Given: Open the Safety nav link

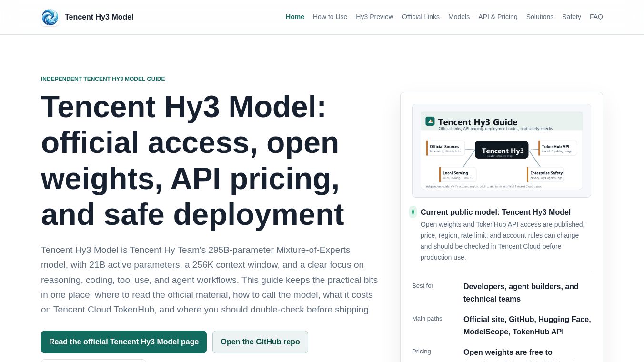Looking at the screenshot, I should point(572,17).
